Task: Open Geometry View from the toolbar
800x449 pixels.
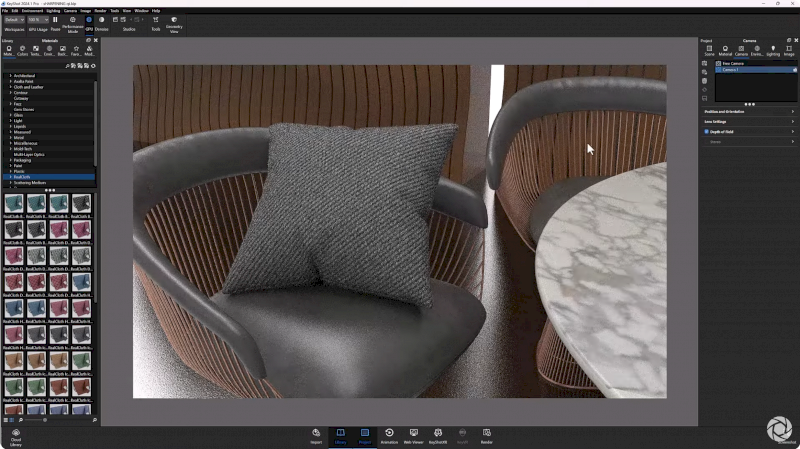Action: tap(174, 19)
